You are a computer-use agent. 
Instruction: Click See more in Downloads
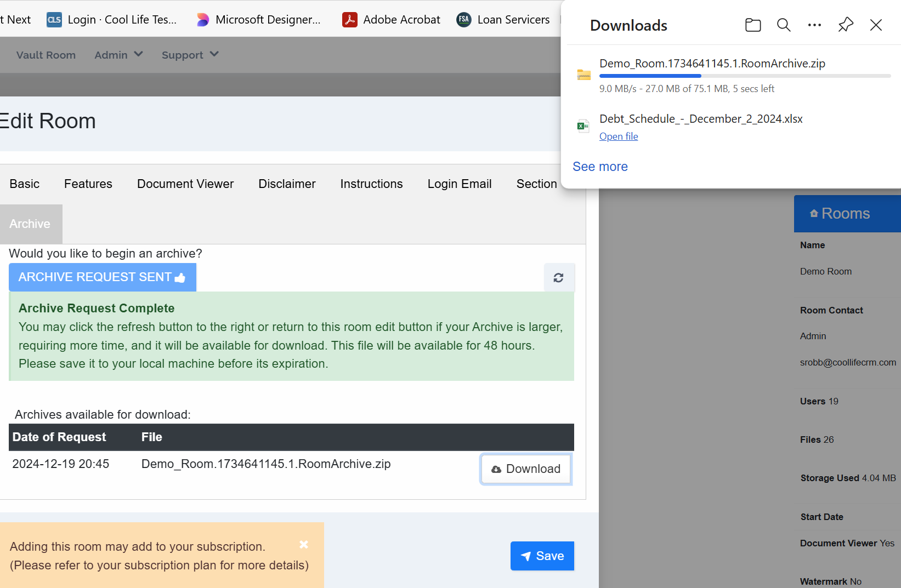[x=600, y=167]
